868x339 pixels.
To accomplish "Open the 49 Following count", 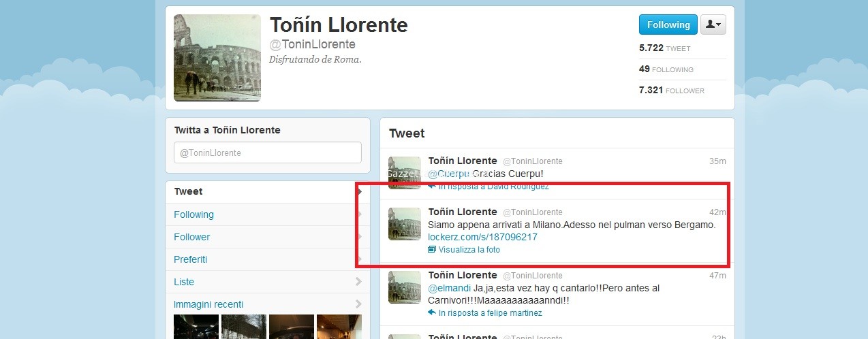I will (666, 69).
